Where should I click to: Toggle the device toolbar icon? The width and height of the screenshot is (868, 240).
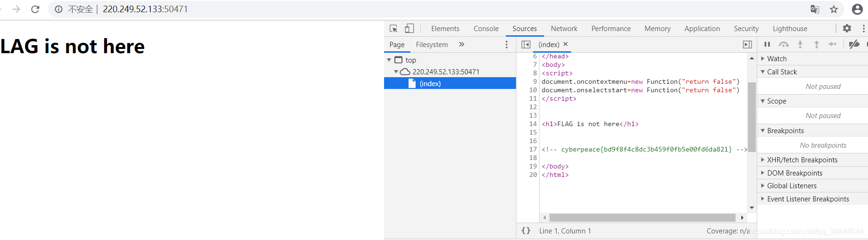409,29
